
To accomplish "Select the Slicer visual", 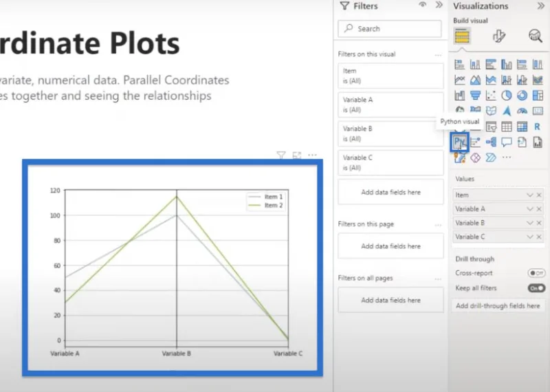I will [491, 127].
